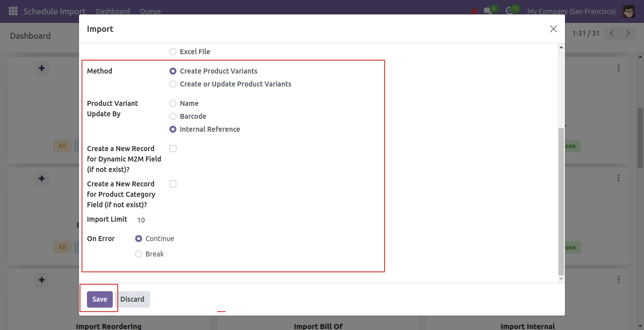The height and width of the screenshot is (330, 644).
Task: Choose Break on error option
Action: [139, 254]
